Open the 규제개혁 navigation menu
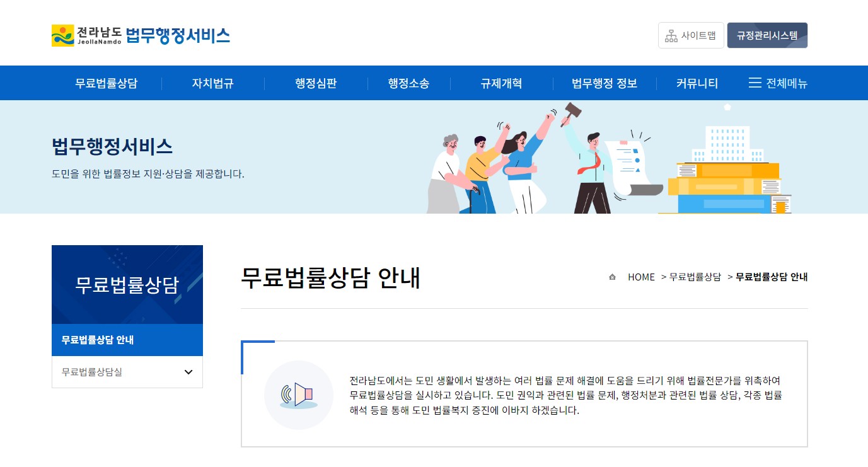The width and height of the screenshot is (868, 467). (501, 83)
